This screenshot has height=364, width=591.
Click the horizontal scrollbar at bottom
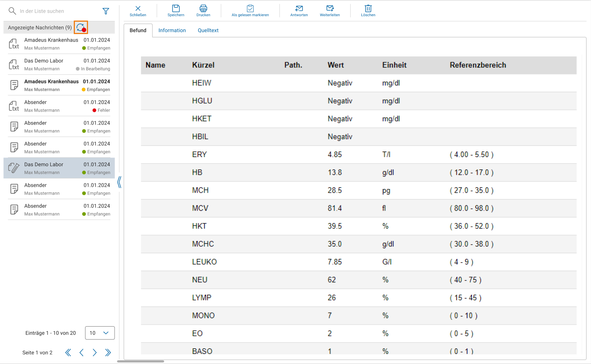(x=140, y=361)
